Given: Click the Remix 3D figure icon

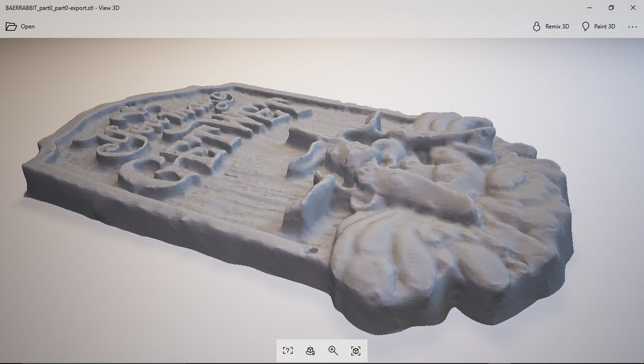Looking at the screenshot, I should [x=536, y=26].
